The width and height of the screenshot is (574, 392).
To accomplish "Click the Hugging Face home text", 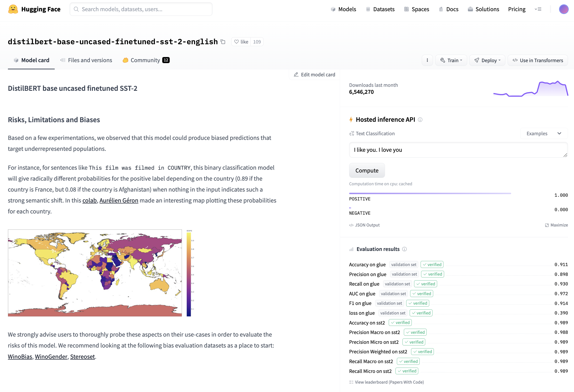I will [41, 9].
